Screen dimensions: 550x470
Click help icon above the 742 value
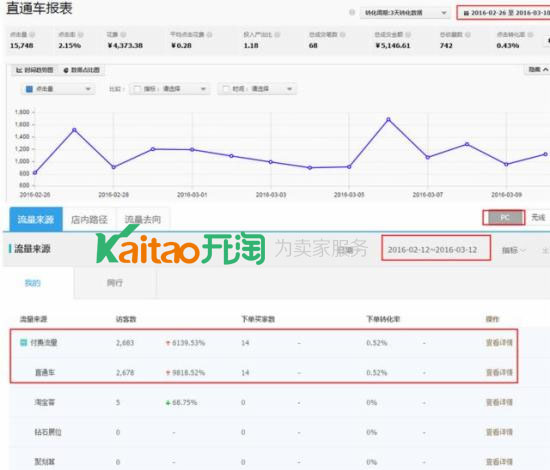tap(468, 34)
